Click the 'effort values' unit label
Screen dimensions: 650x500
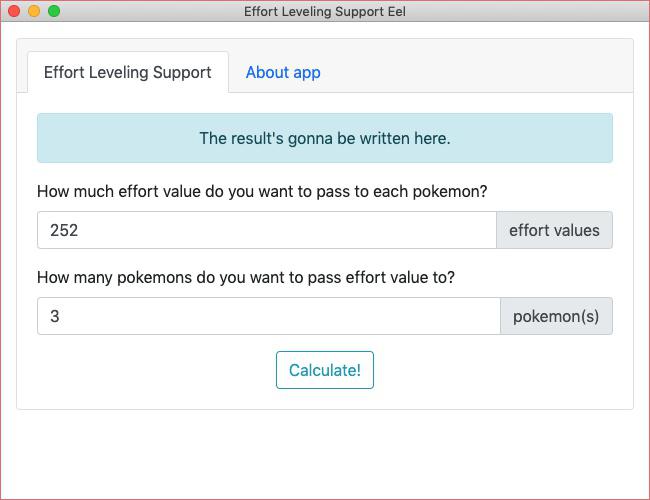click(x=554, y=230)
